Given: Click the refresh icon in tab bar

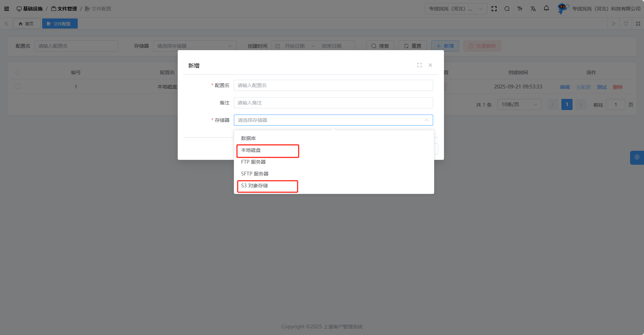Looking at the screenshot, I should [x=626, y=24].
